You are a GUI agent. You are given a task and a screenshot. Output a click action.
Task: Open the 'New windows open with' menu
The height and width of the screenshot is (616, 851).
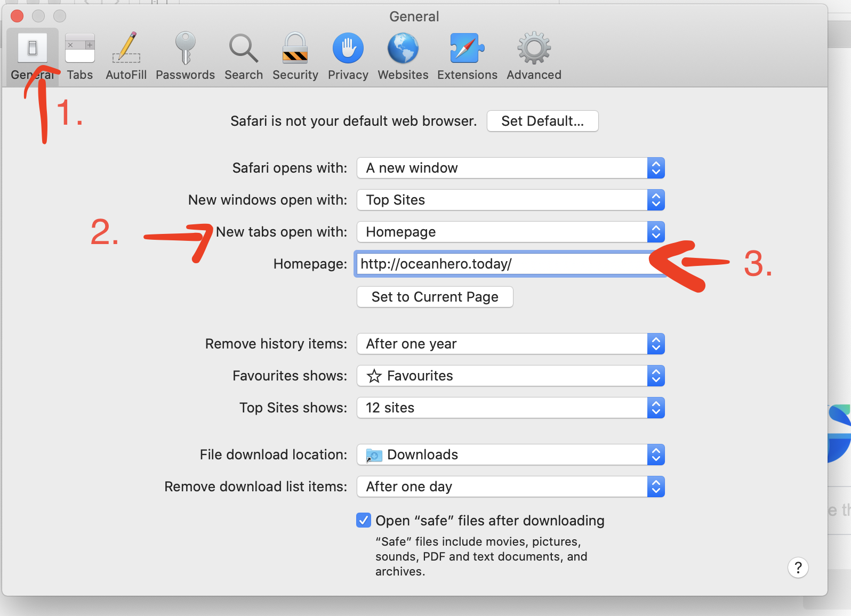click(510, 200)
